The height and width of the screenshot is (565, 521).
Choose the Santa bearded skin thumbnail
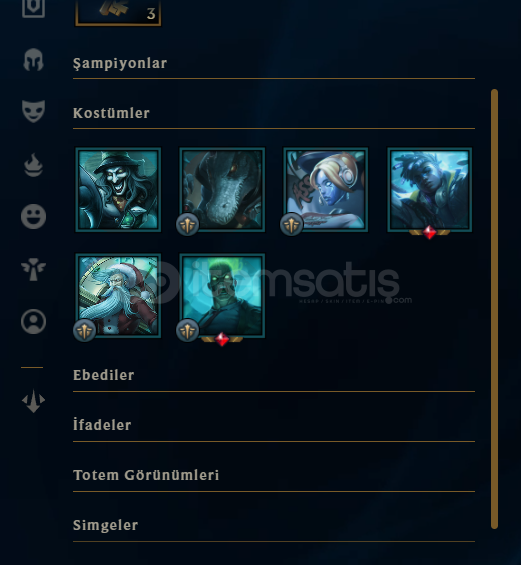pos(118,296)
